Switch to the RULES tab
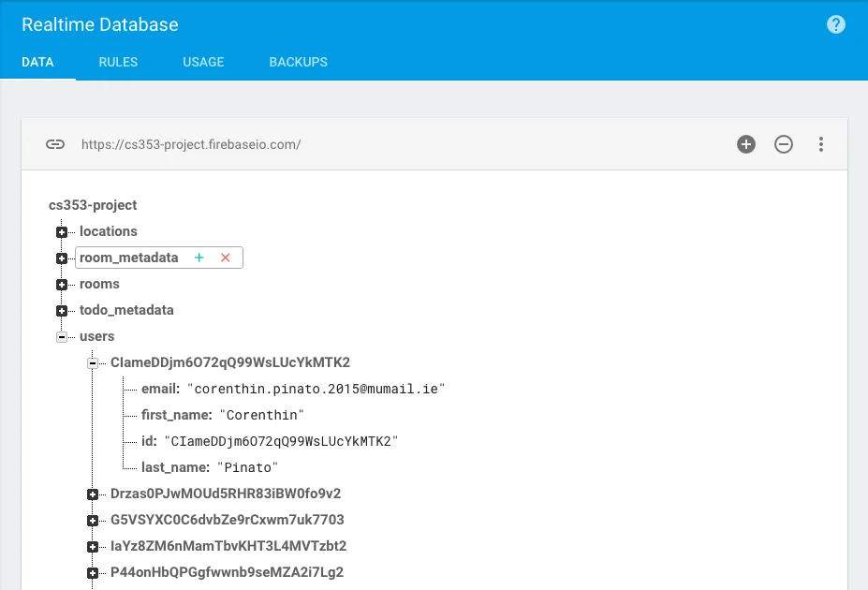This screenshot has height=590, width=868. click(117, 62)
